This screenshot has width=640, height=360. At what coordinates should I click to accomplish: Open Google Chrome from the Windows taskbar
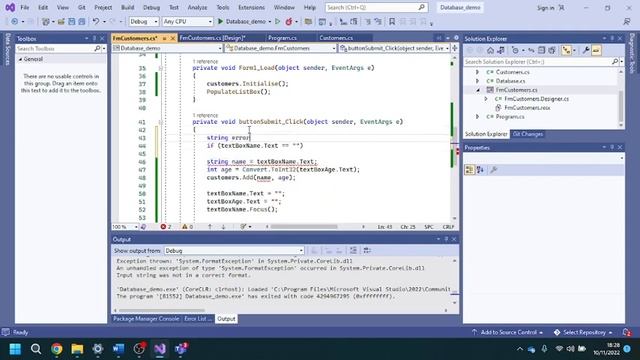click(57, 349)
